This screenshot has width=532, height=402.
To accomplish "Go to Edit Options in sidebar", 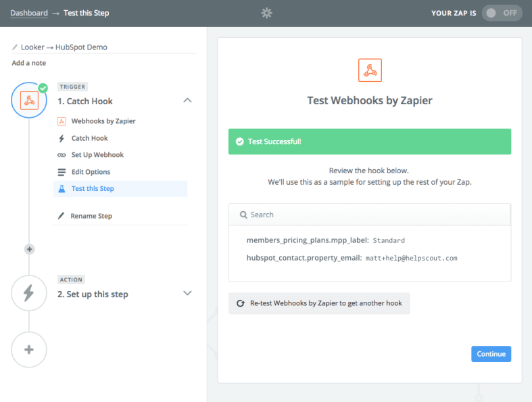I will coord(91,172).
